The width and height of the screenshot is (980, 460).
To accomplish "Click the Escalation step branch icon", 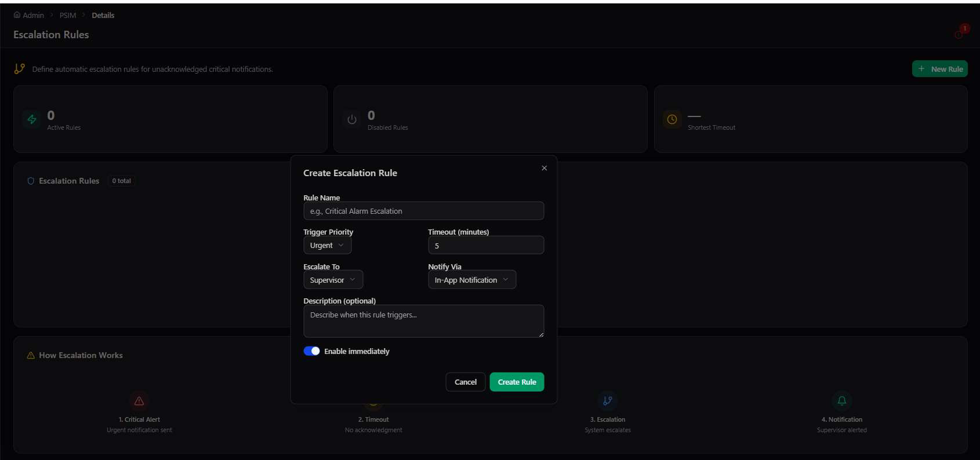I will point(608,401).
